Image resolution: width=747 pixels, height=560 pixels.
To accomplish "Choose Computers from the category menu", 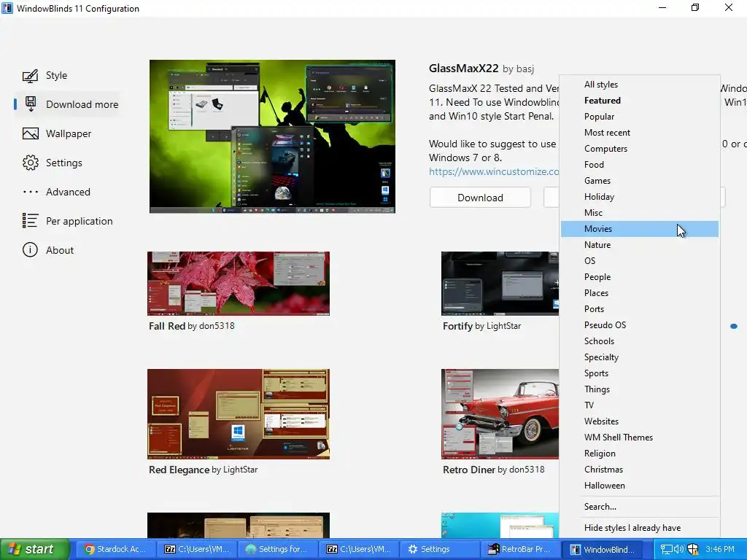I will pos(639,149).
